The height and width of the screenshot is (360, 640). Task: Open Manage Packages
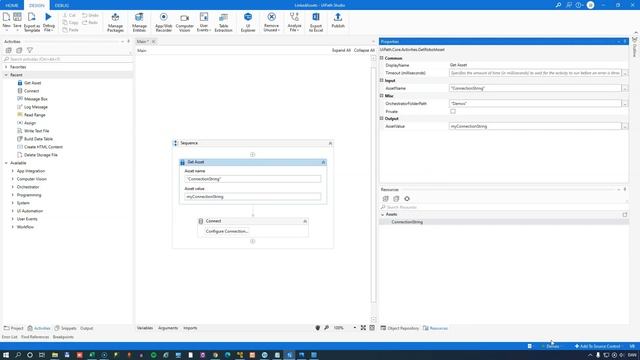[x=115, y=22]
